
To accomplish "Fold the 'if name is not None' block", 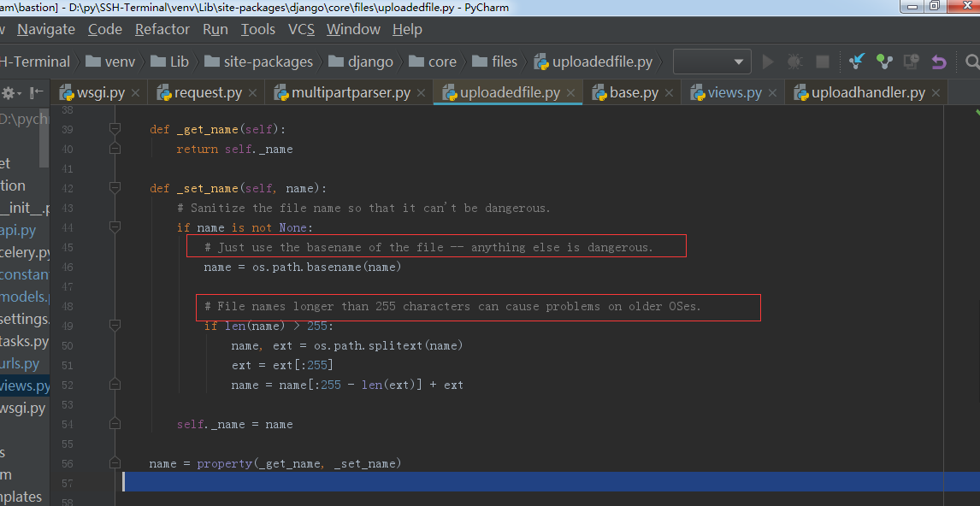I will pyautogui.click(x=115, y=227).
